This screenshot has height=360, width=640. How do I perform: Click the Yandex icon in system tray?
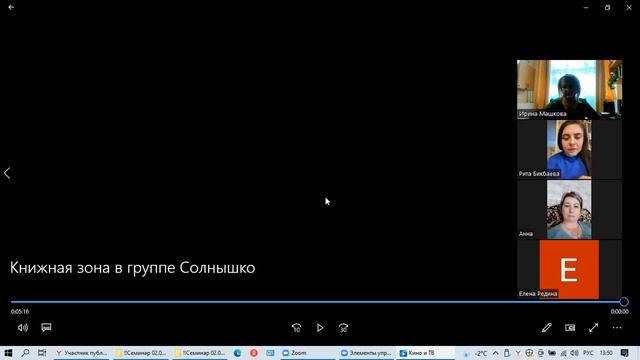(x=518, y=353)
